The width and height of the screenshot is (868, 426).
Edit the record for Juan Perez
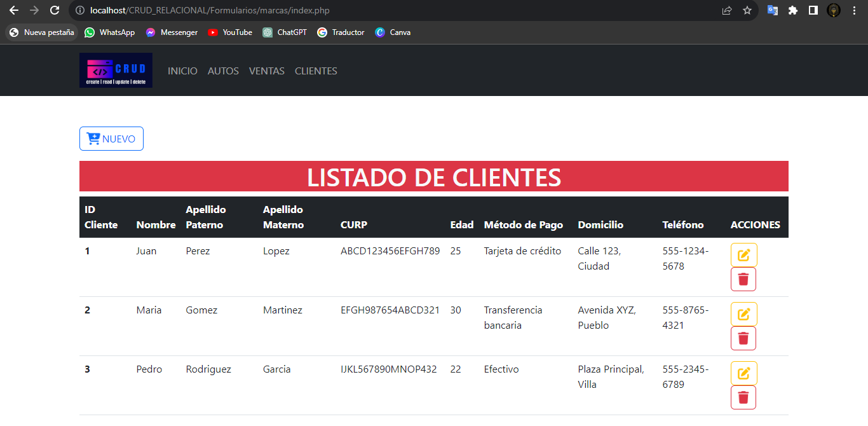click(743, 254)
